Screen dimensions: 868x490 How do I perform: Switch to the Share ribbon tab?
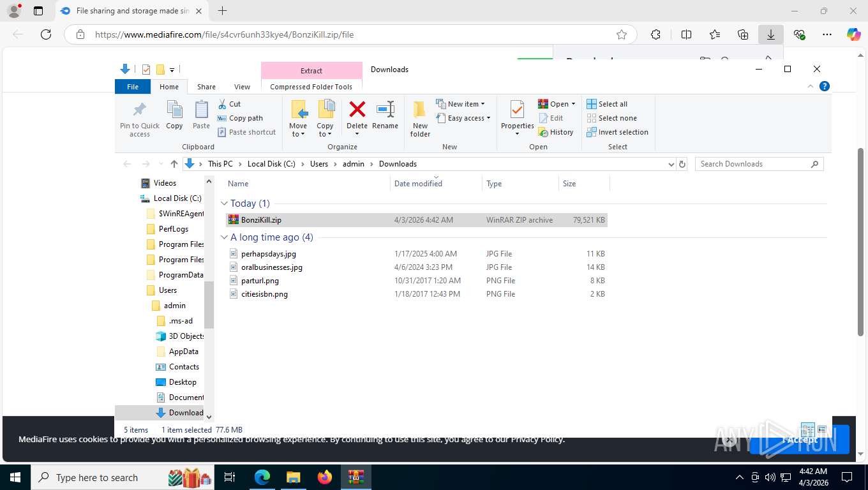point(206,87)
